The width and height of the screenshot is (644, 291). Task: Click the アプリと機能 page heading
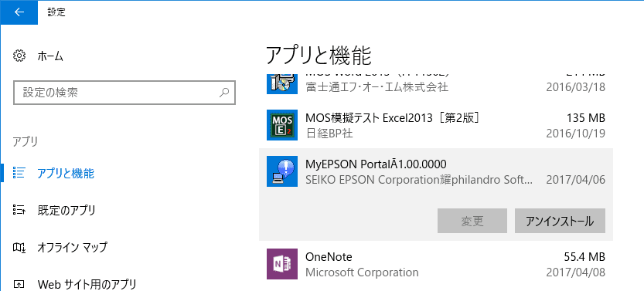319,56
